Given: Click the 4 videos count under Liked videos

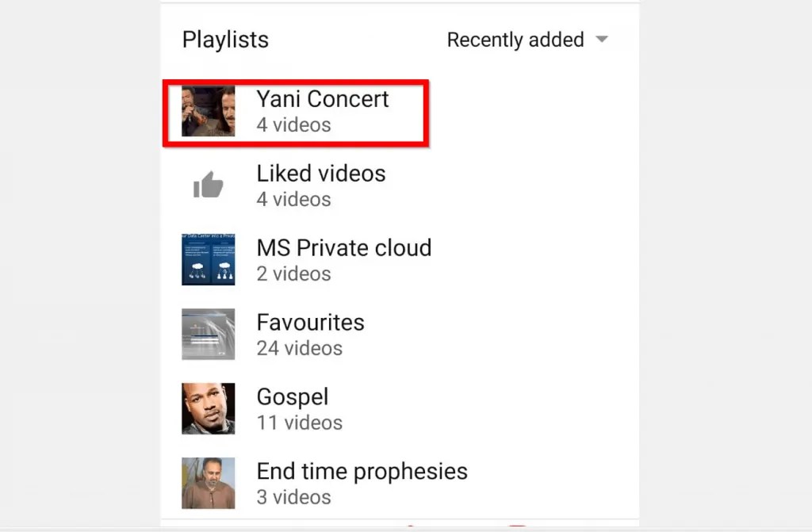Looking at the screenshot, I should [293, 199].
